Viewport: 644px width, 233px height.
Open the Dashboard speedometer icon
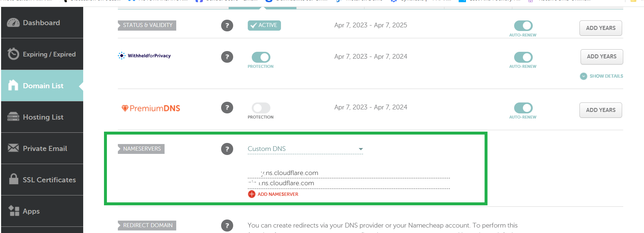14,23
